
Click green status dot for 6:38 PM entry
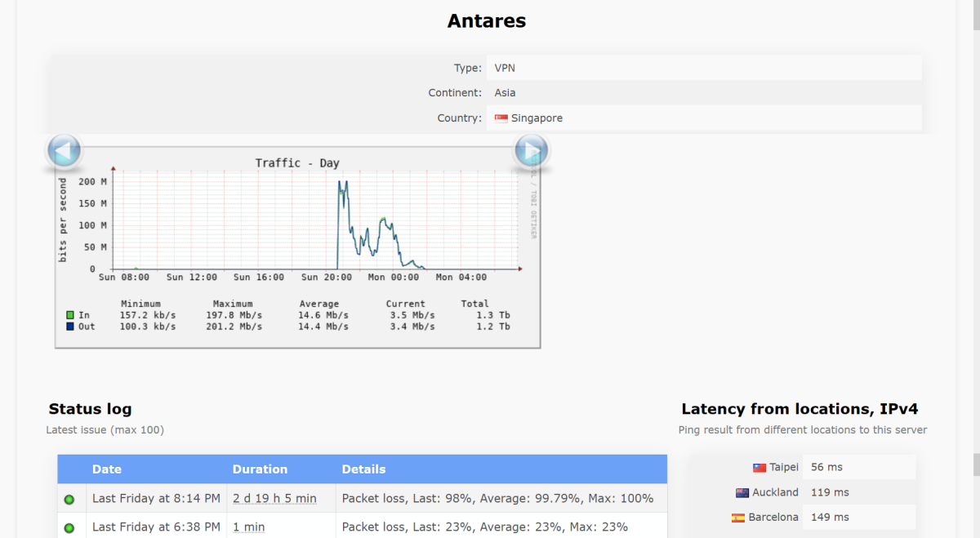click(69, 528)
